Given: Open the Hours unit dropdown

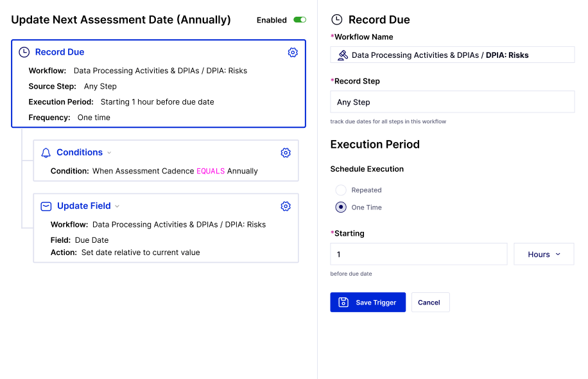Looking at the screenshot, I should click(x=544, y=254).
